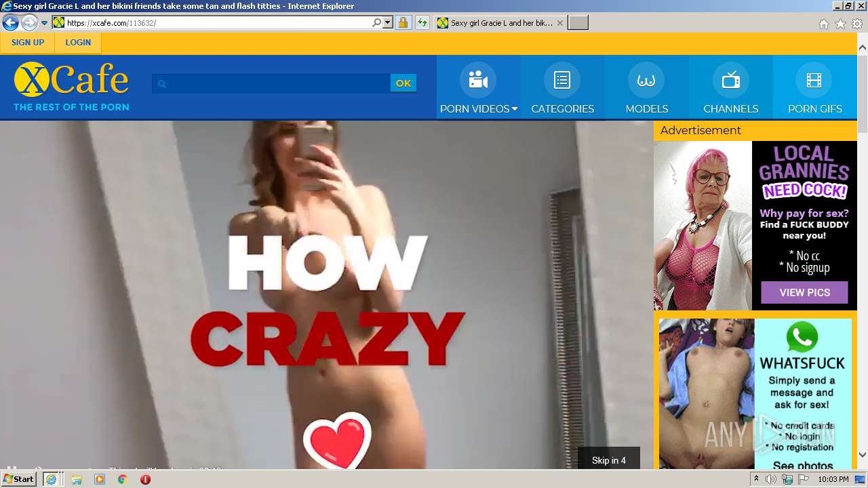Select the open browser tab
The height and width of the screenshot is (488, 868).
tap(500, 23)
